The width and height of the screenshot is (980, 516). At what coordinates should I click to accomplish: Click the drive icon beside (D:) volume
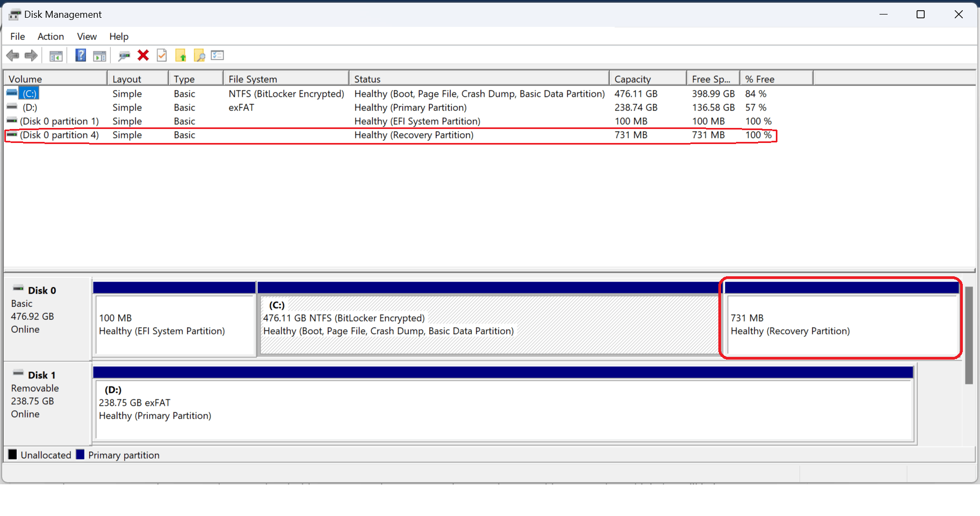point(12,106)
